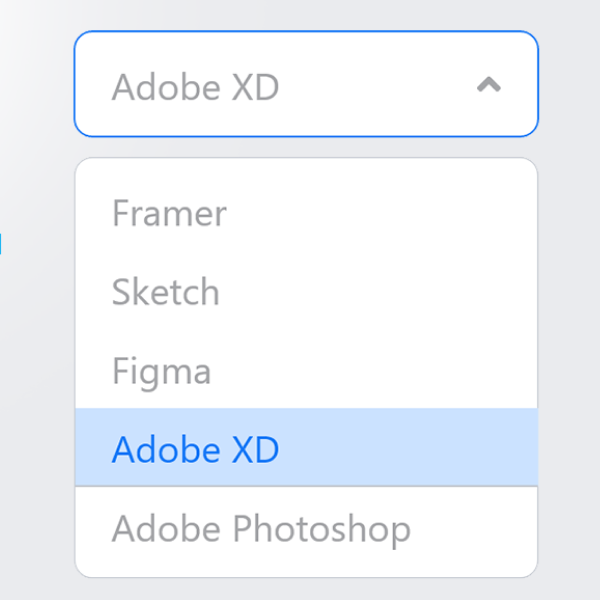The height and width of the screenshot is (600, 600).
Task: Switch the selection to Framer
Action: [x=170, y=213]
